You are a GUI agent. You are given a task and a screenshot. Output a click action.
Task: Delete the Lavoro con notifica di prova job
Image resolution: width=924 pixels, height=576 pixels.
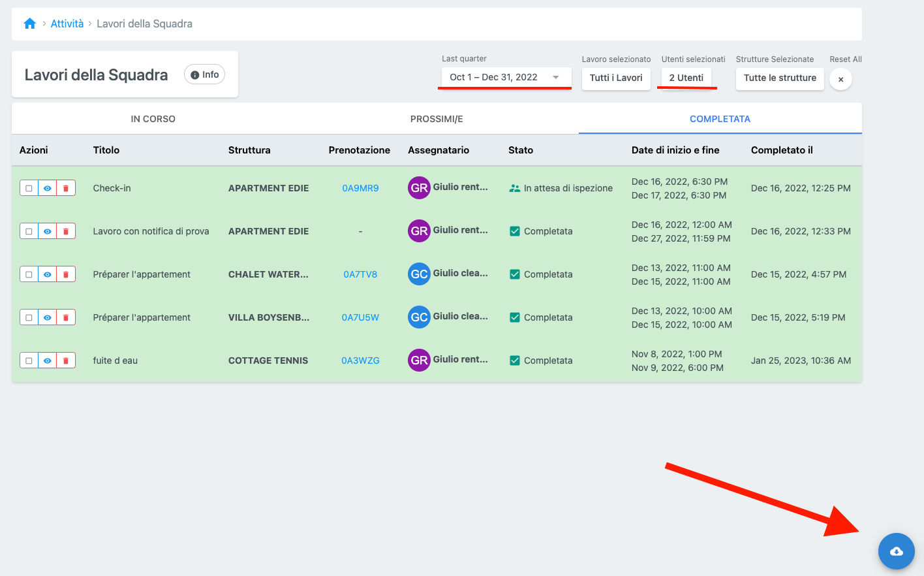[x=66, y=231]
